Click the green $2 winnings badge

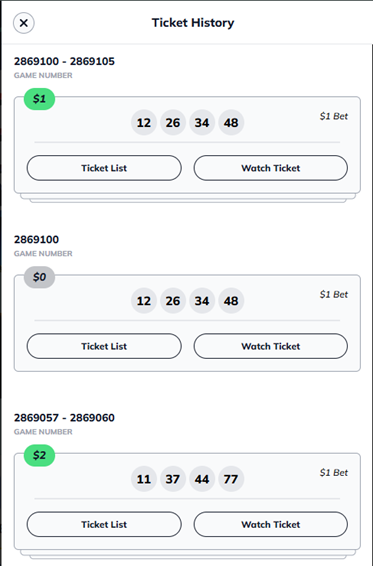[39, 455]
